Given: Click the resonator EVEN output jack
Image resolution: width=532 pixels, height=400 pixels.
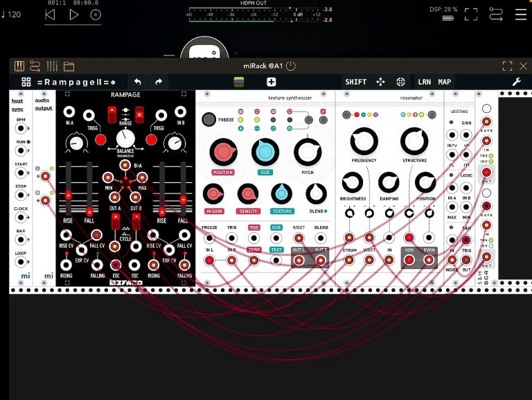Looking at the screenshot, I should (429, 260).
